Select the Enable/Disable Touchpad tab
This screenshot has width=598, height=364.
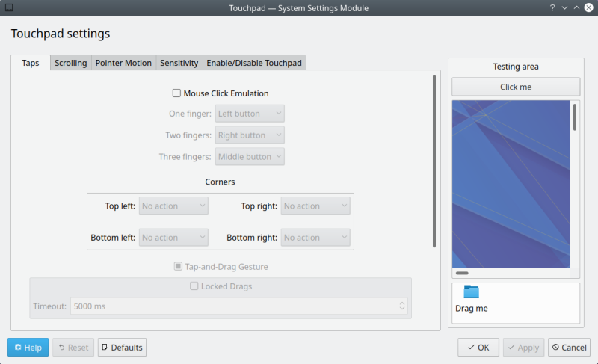coord(254,63)
